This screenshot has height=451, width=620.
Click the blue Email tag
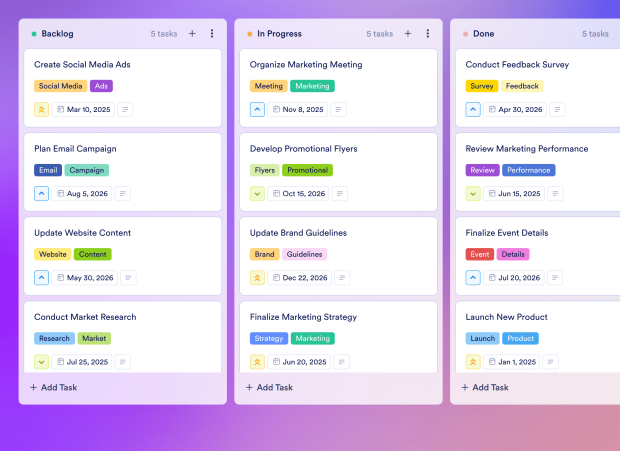click(48, 170)
